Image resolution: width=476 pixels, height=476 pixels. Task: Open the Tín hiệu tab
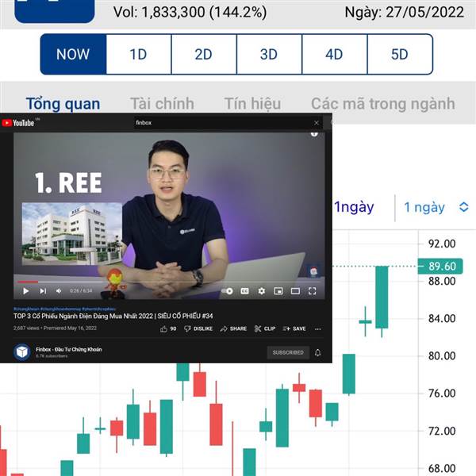click(x=252, y=104)
